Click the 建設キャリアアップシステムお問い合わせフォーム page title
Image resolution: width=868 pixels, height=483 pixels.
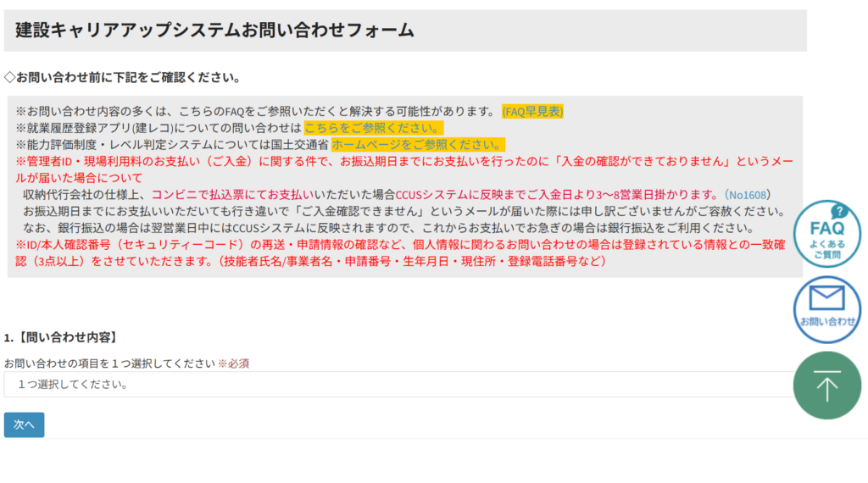214,31
